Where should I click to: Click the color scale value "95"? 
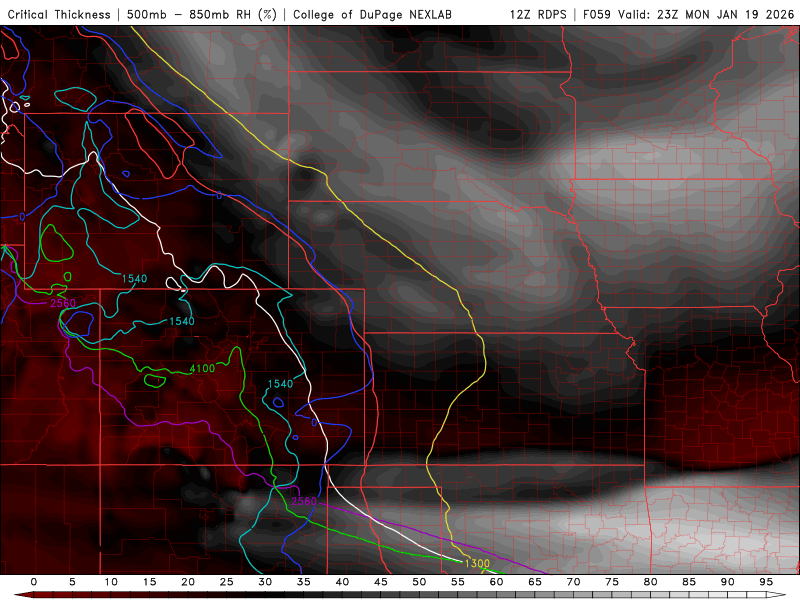(766, 582)
